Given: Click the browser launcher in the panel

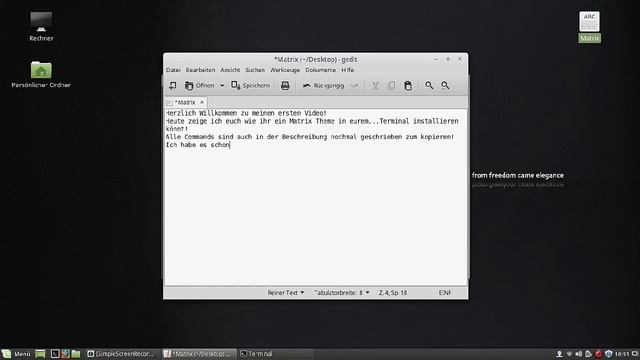Looking at the screenshot, I should click(65, 354).
